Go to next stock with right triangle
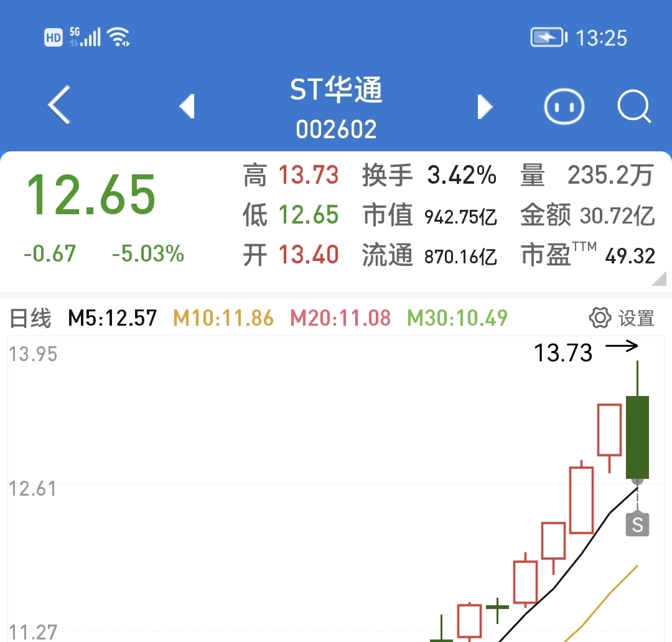This screenshot has height=642, width=672. 485,106
